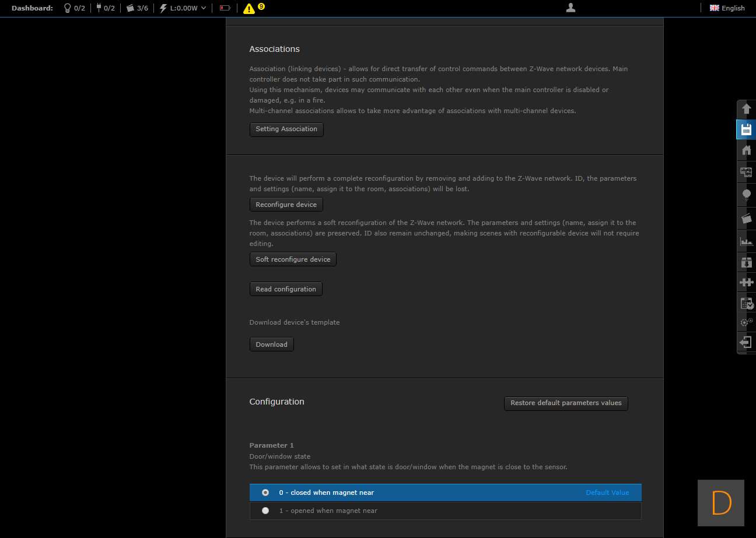Click the Setting Association button

(286, 129)
